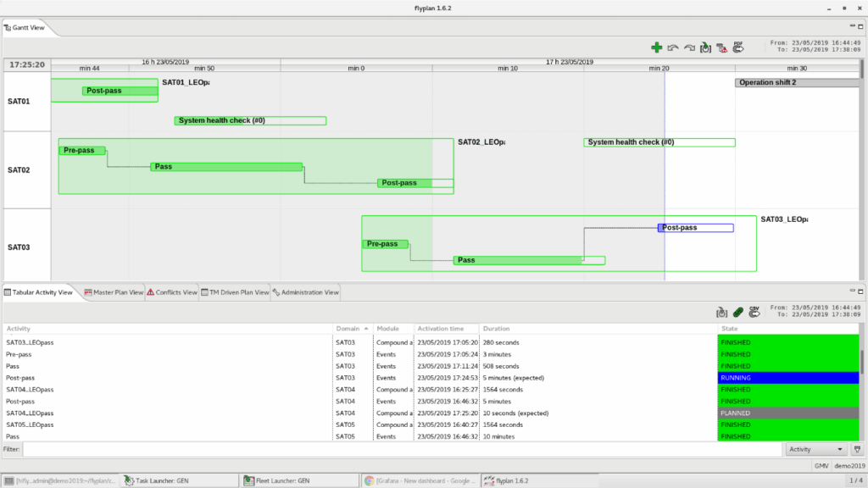The image size is (868, 488).
Task: Select SAT02 Pass activity bar
Action: coord(226,167)
